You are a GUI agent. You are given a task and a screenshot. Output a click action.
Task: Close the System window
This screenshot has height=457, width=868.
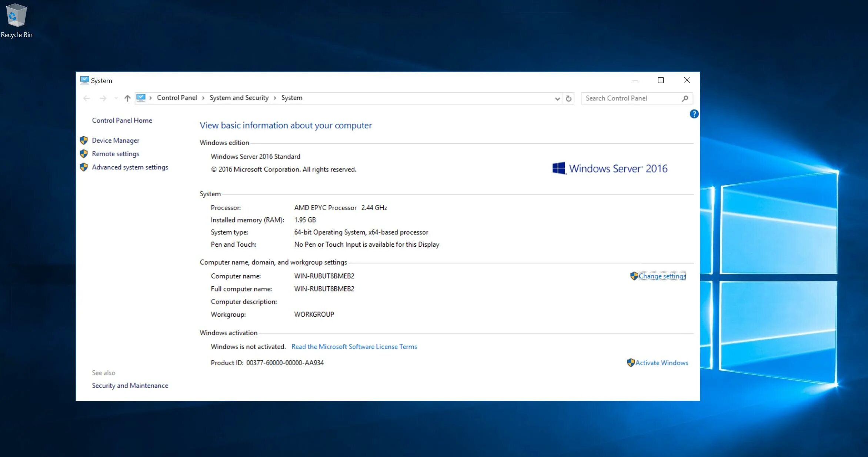pos(687,80)
